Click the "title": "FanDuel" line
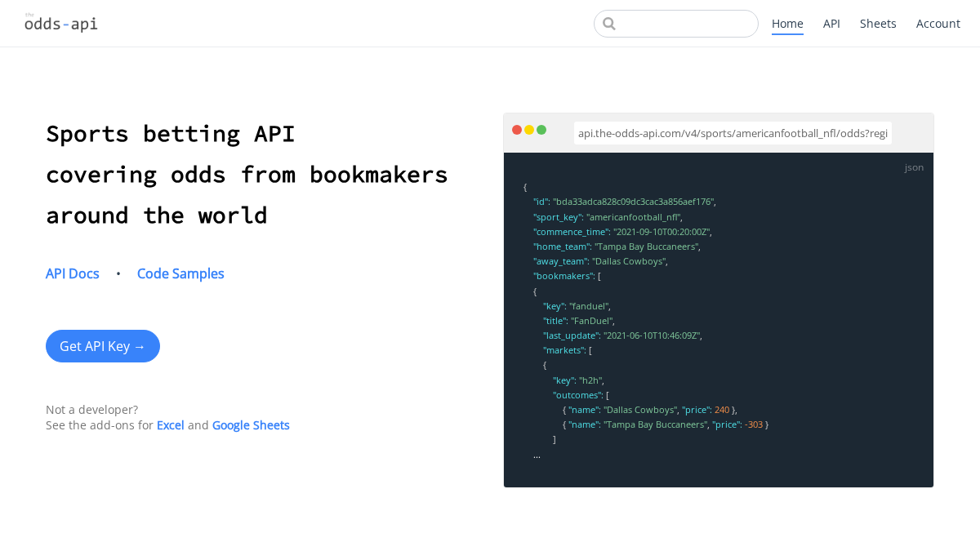Image resolution: width=980 pixels, height=551 pixels. (x=578, y=321)
